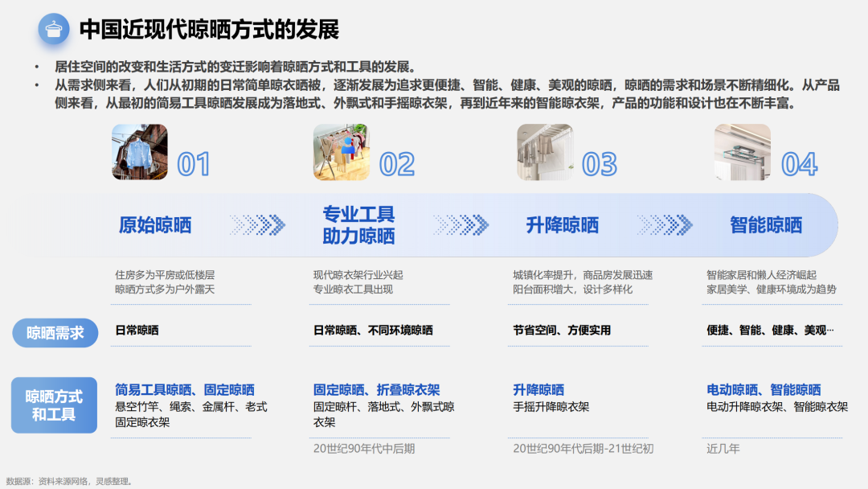
Task: Click the period label 近几年
Action: [723, 449]
